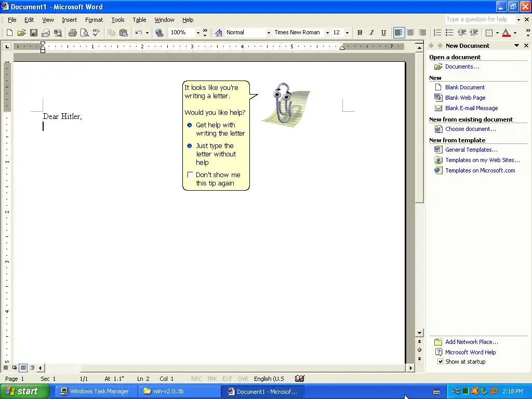This screenshot has width=532, height=399.
Task: Undo the last action
Action: click(138, 33)
